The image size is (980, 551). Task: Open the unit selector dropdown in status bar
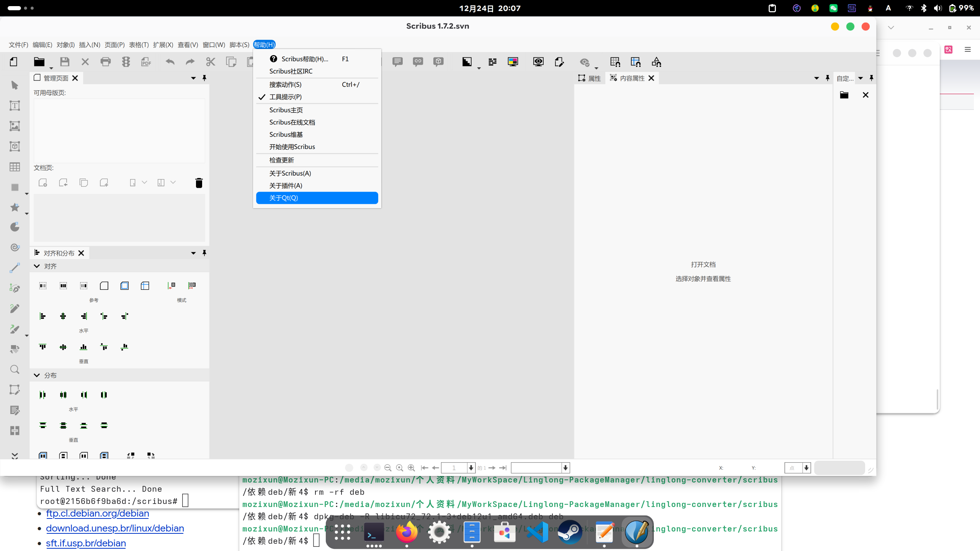[807, 468]
